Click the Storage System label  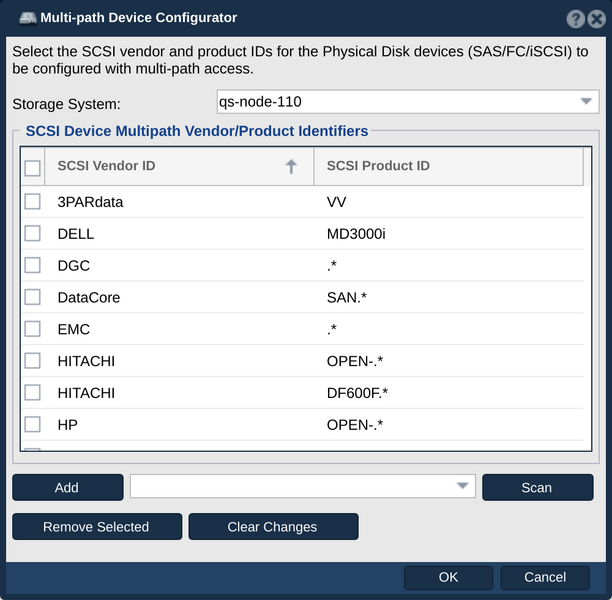[66, 104]
